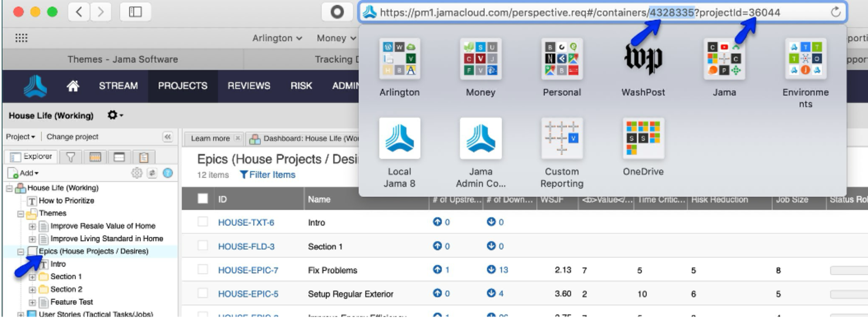
Task: Open the REVIEWS navigation item
Action: point(249,86)
